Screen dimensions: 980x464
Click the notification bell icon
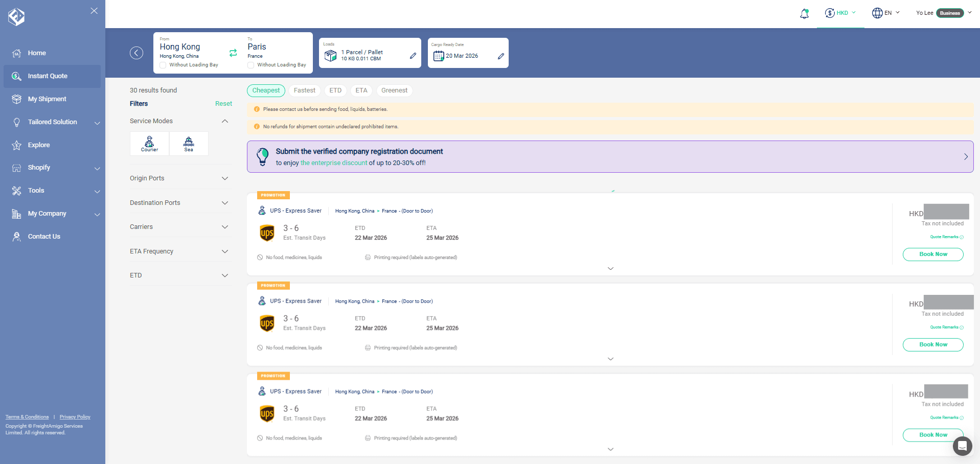[x=804, y=14]
